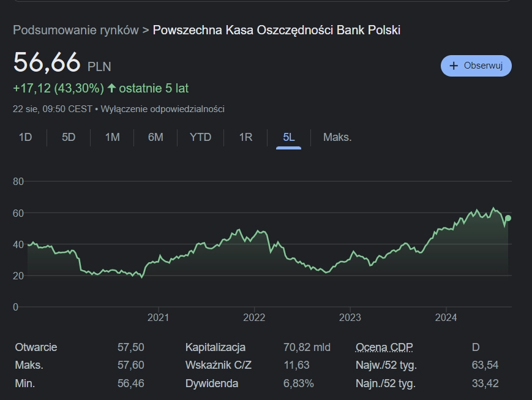This screenshot has height=400, width=532.
Task: Click the Dywidenda value 6,83%
Action: coord(299,383)
